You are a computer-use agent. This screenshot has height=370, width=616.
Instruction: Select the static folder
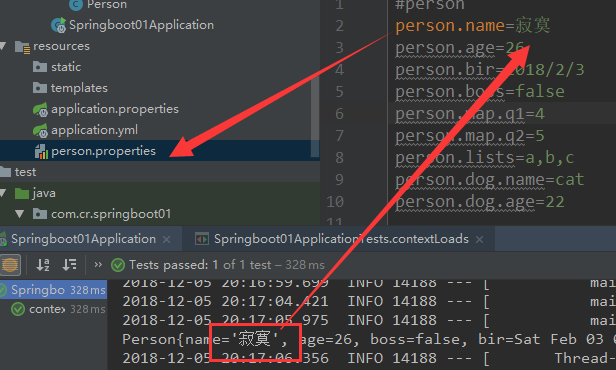pyautogui.click(x=66, y=67)
